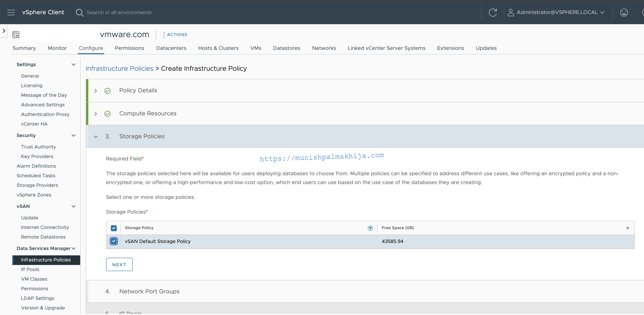Refresh using the circular arrow icon

[493, 13]
